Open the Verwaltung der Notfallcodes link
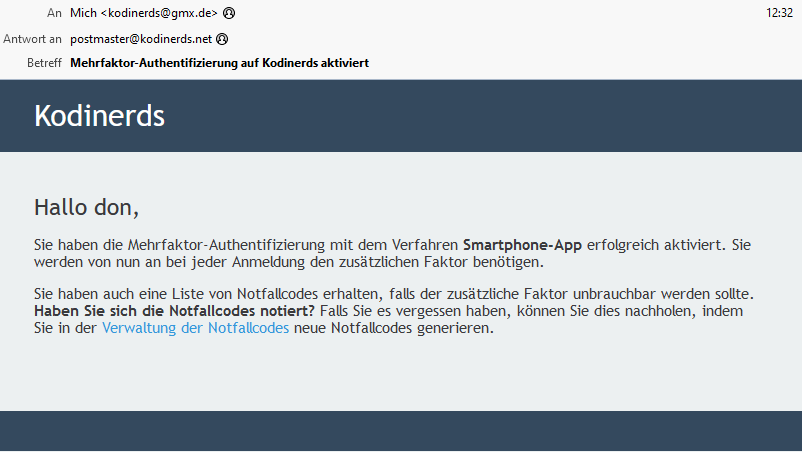This screenshot has width=802, height=452. (195, 328)
